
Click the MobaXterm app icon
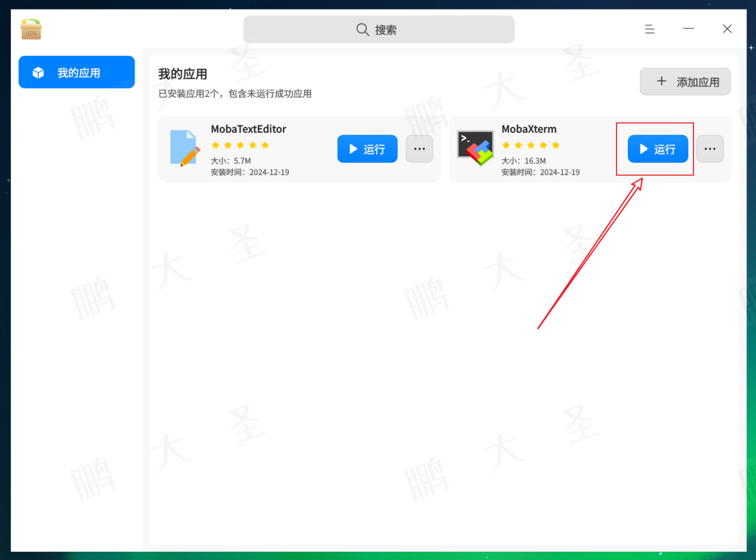[475, 148]
